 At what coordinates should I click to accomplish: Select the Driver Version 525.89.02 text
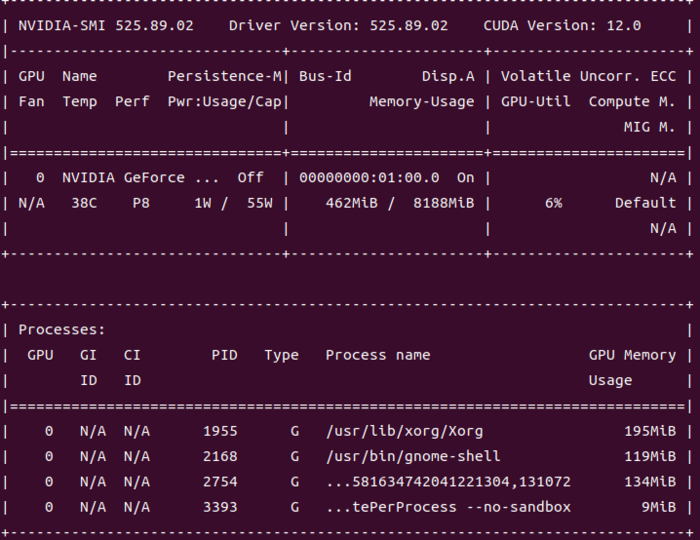pyautogui.click(x=338, y=25)
